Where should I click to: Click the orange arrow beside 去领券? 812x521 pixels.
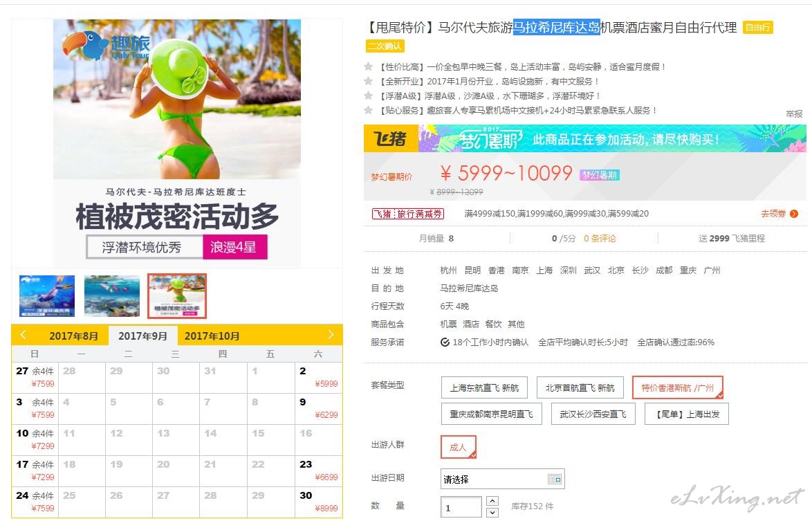coord(794,213)
